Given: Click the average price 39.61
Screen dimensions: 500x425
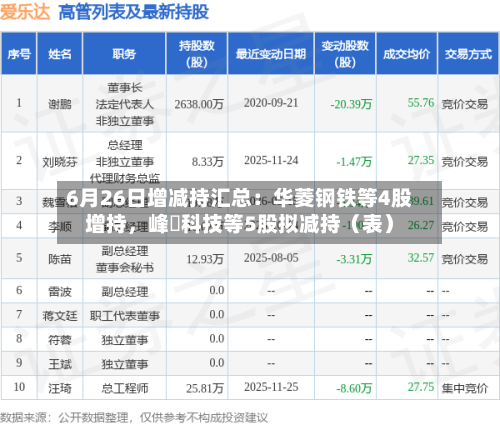Looking at the screenshot, I should [x=421, y=201].
